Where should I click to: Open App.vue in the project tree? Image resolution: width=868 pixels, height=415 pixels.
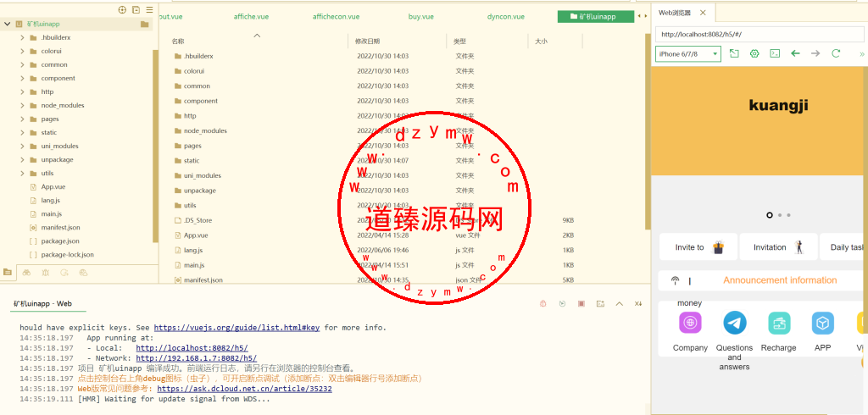(x=53, y=187)
